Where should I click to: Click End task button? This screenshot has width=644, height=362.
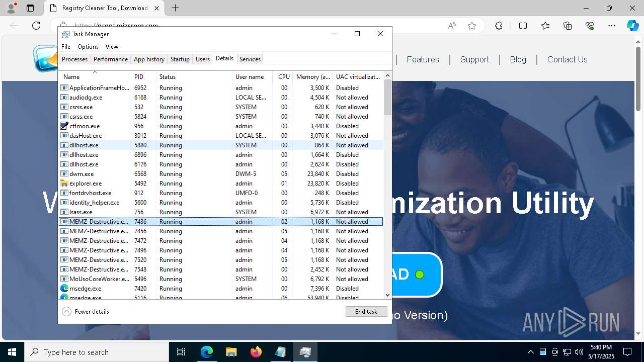tap(366, 311)
